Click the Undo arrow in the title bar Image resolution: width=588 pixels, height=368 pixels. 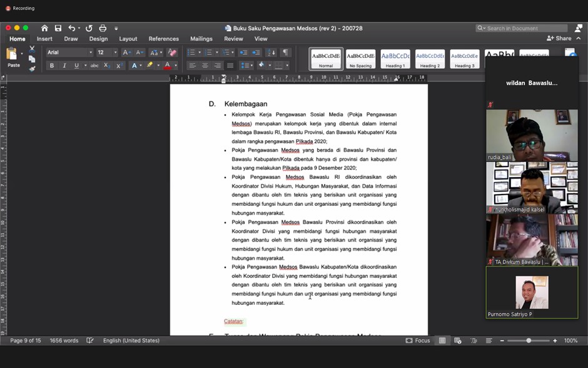pos(73,28)
